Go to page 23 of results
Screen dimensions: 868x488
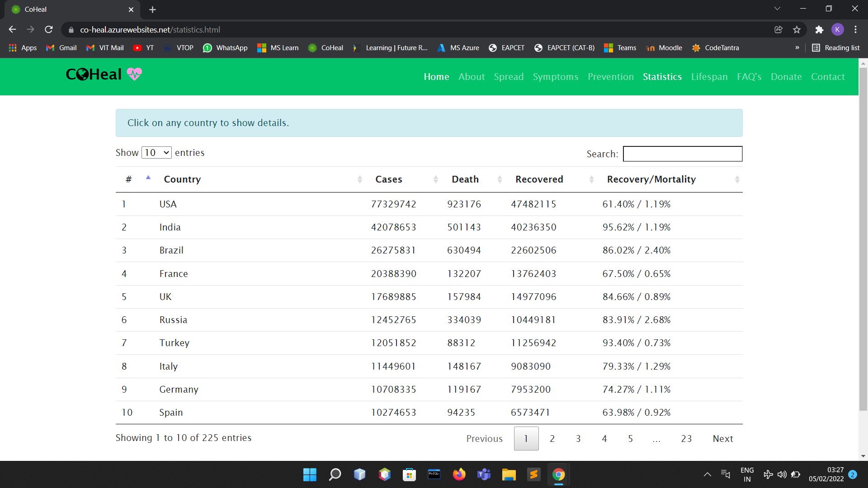(686, 438)
